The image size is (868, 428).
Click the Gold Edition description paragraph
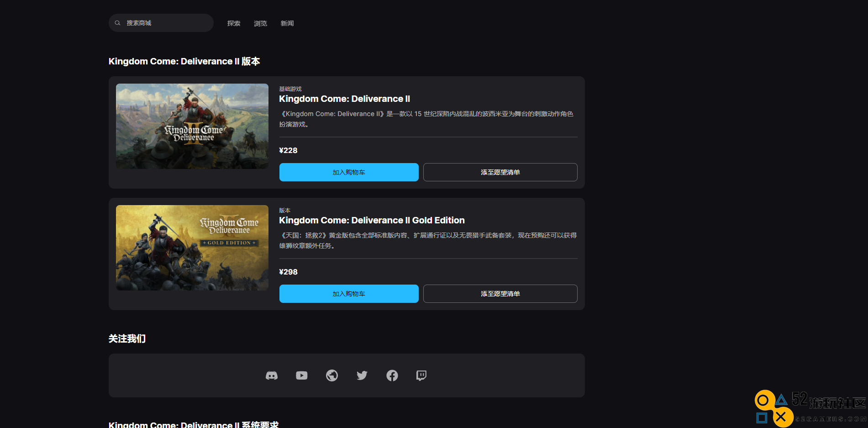(x=428, y=240)
